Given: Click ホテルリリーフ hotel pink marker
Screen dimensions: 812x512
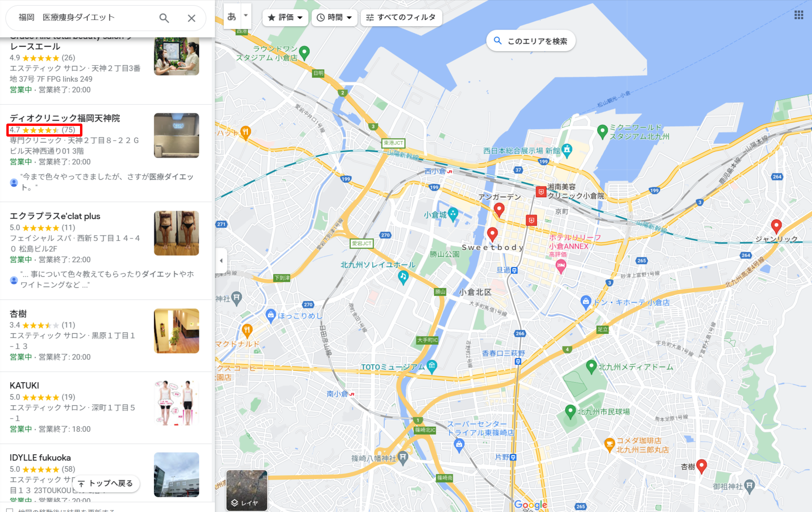Looking at the screenshot, I should point(560,267).
